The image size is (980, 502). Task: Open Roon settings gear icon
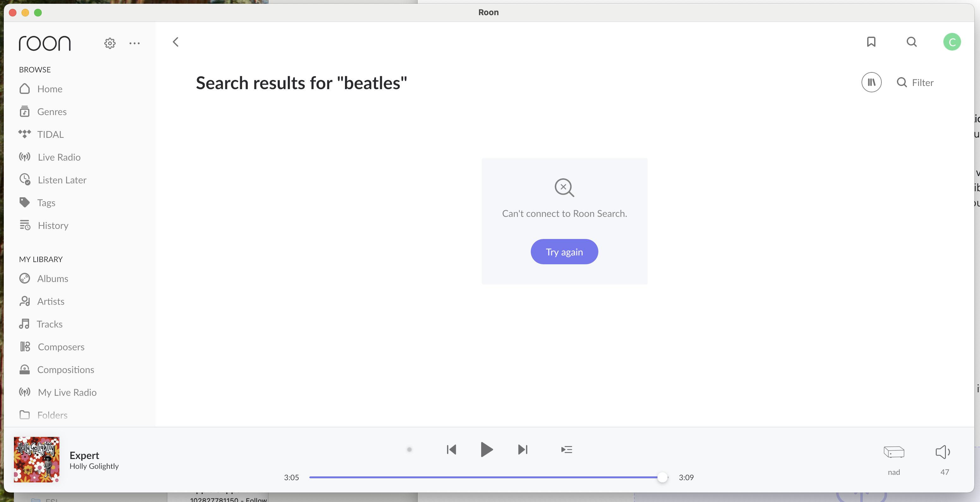[110, 43]
